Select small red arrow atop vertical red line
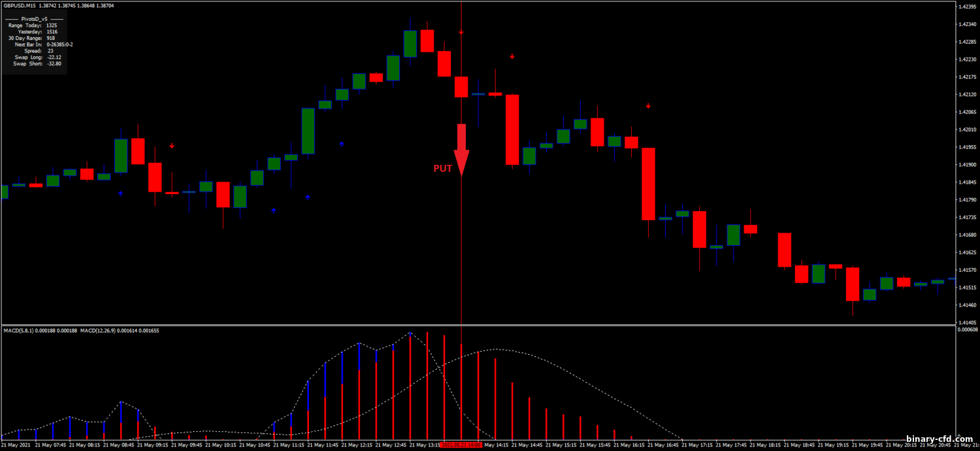Viewport: 980px width, 451px height. coord(461,32)
